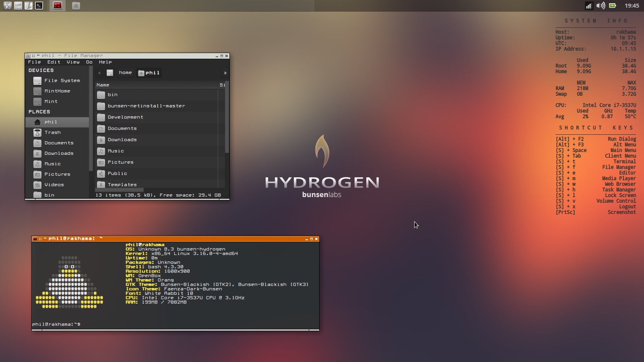
Task: Click the 'home' path bar button
Action: point(125,73)
